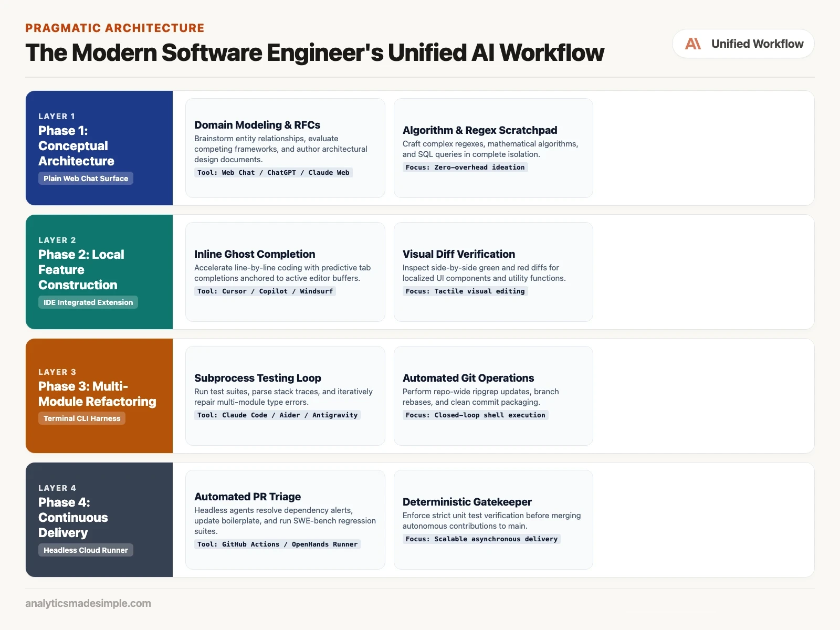840x630 pixels.
Task: Click the LAYER 4 label
Action: point(57,488)
